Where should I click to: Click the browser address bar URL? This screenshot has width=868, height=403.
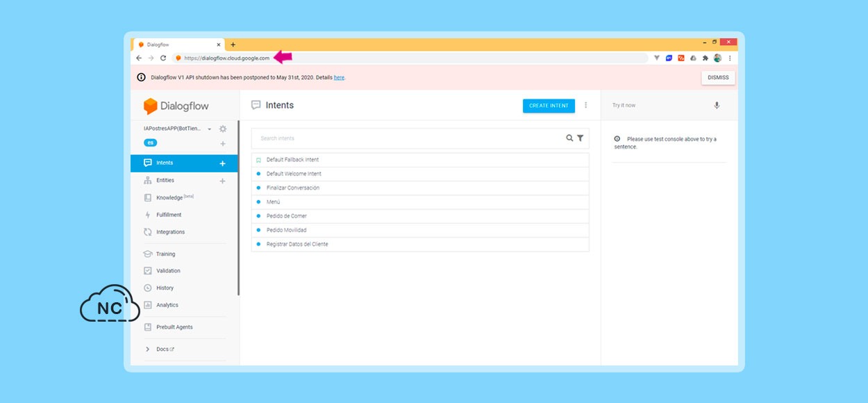(227, 58)
